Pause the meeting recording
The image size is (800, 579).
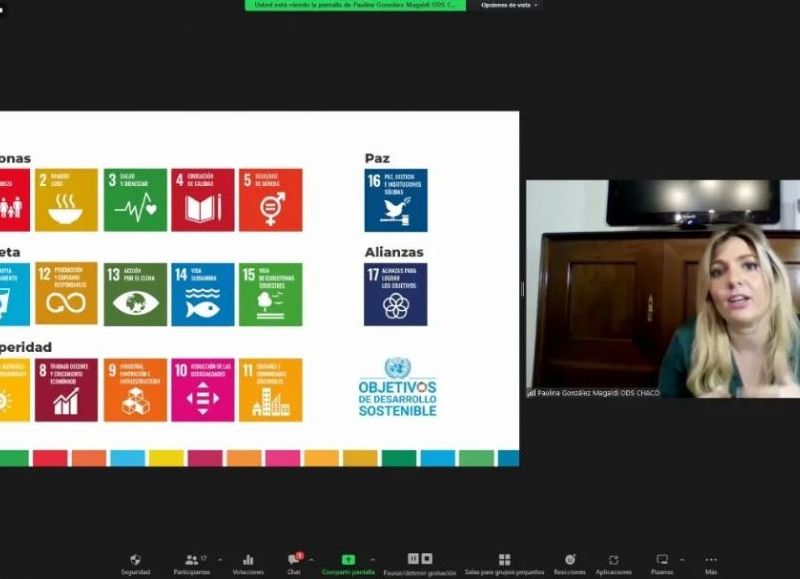pyautogui.click(x=413, y=559)
